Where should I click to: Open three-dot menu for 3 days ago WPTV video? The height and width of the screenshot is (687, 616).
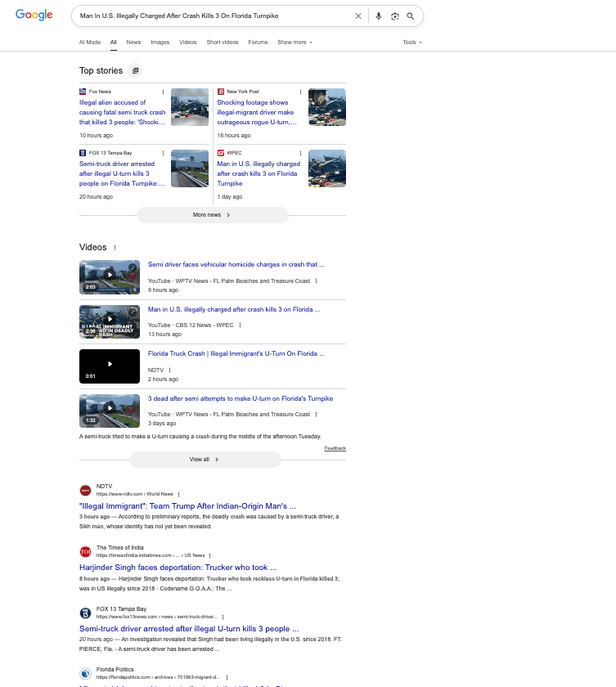tap(317, 415)
